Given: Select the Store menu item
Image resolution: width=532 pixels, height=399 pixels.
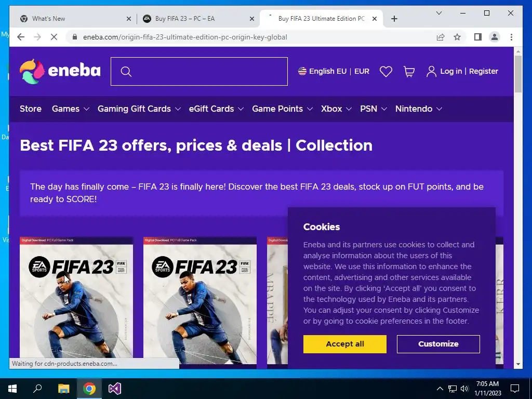Looking at the screenshot, I should click(x=31, y=109).
